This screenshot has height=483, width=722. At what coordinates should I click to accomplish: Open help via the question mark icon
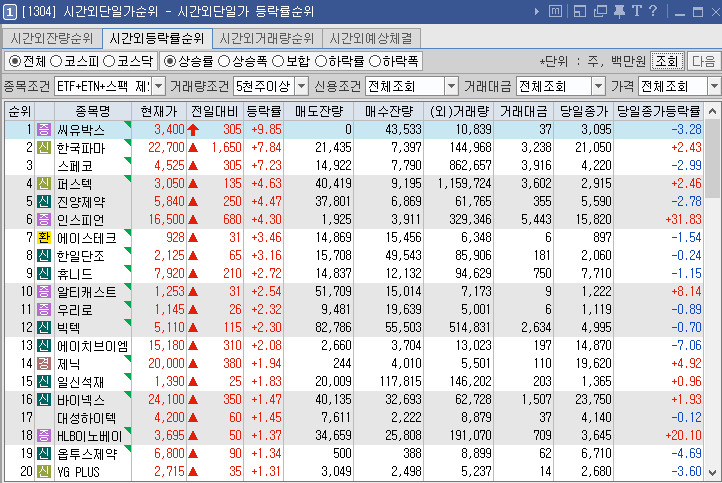pos(653,11)
